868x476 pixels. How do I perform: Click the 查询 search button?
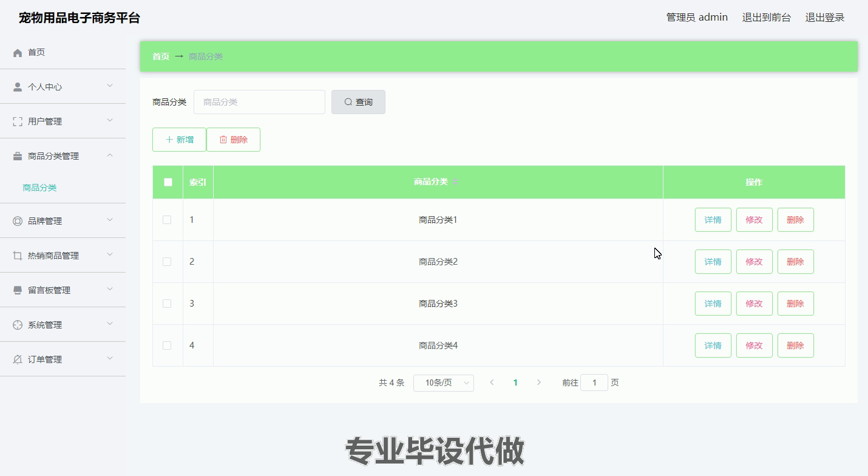[358, 102]
